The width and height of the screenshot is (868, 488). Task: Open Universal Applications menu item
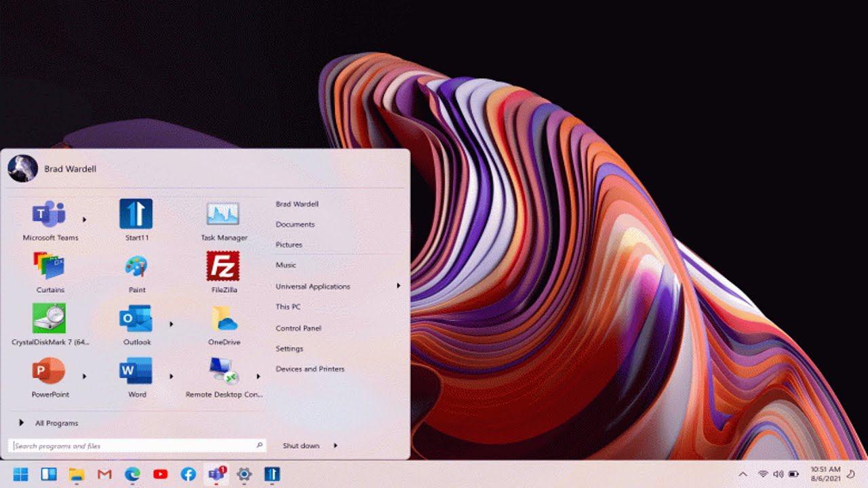click(313, 287)
